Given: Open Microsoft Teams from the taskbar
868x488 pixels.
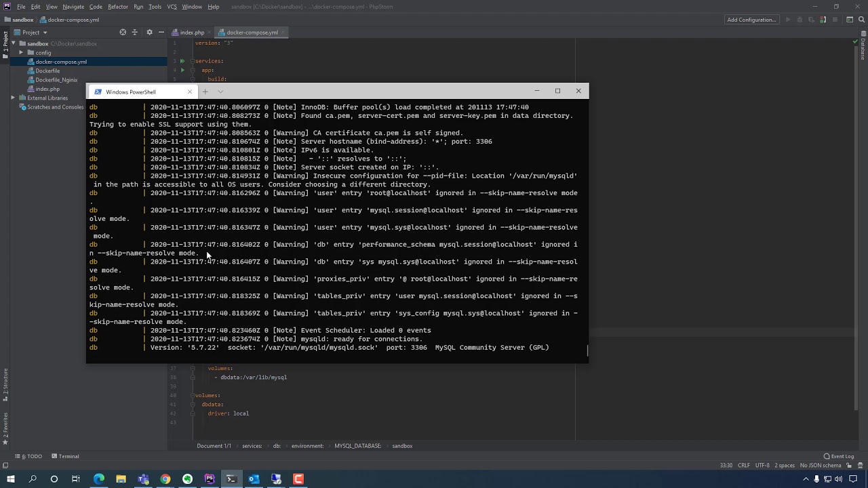Looking at the screenshot, I should [143, 479].
